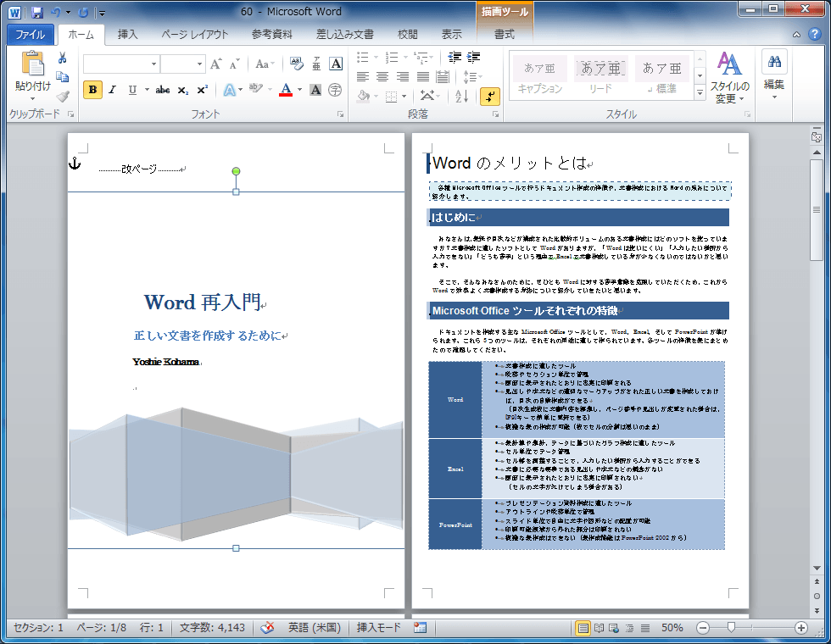
Task: Click the Sort A-Z icon
Action: click(461, 96)
